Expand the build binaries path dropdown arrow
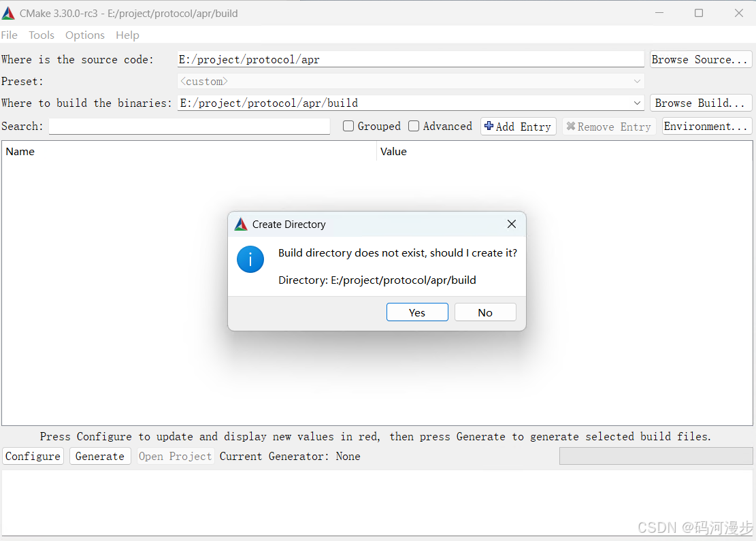Image resolution: width=756 pixels, height=541 pixels. [637, 103]
